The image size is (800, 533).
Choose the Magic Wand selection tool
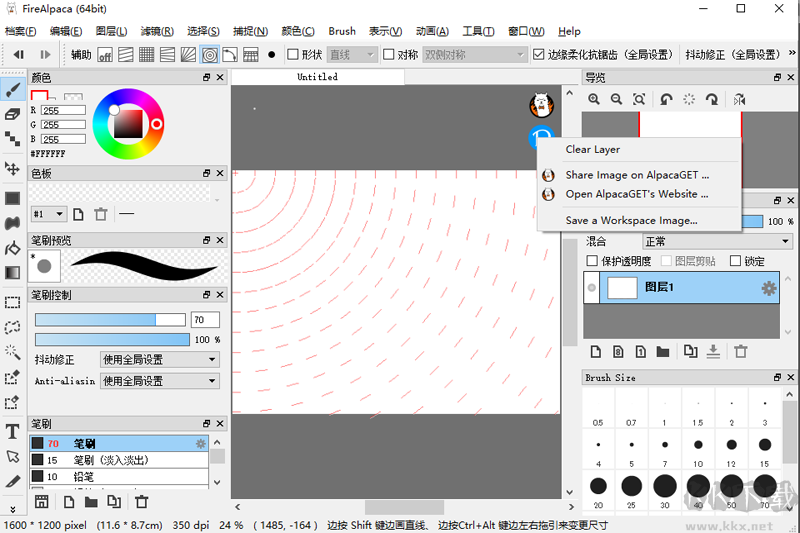pyautogui.click(x=13, y=352)
